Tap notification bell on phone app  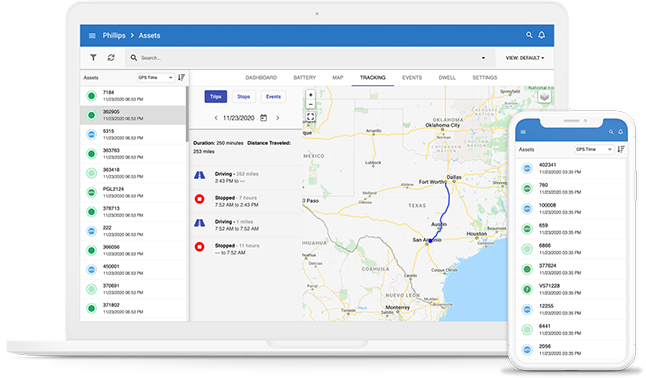tap(620, 132)
